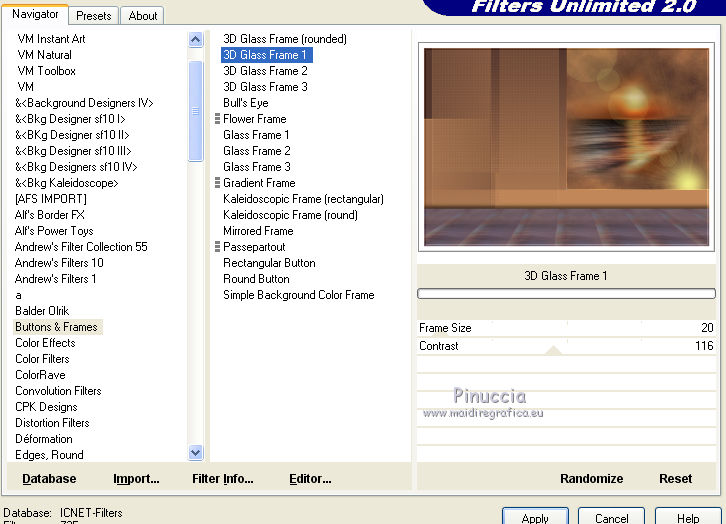Viewport: 726px width, 524px height.
Task: Pick the 3D Glass Frame 3 filter
Action: point(265,87)
